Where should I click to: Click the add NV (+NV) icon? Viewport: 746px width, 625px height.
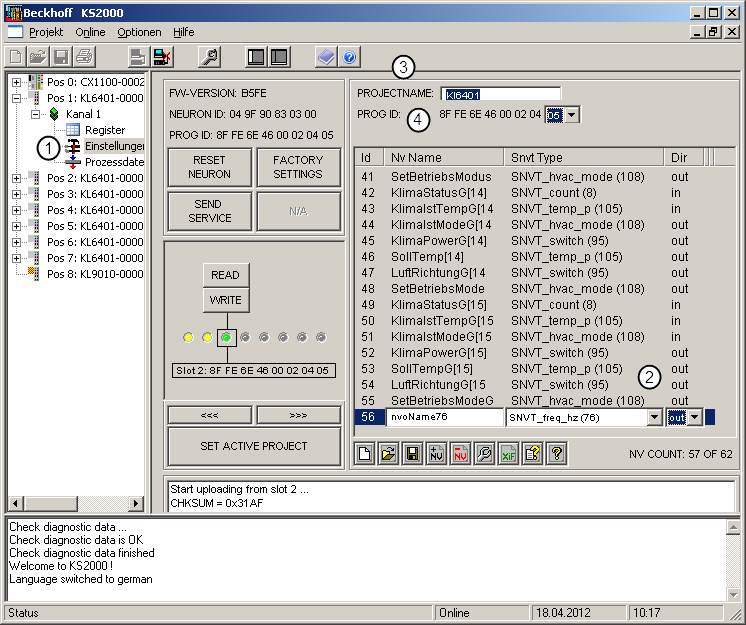coord(436,454)
